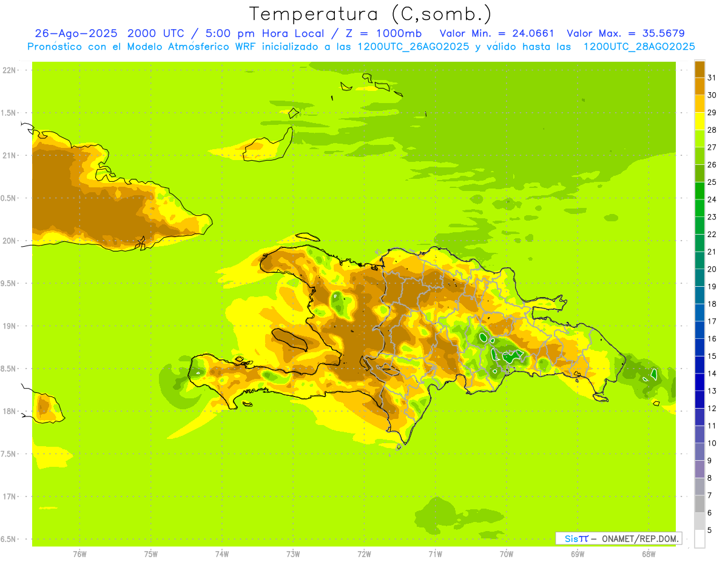The width and height of the screenshot is (728, 562).
Task: Click the "25" legend value
Action: (712, 182)
